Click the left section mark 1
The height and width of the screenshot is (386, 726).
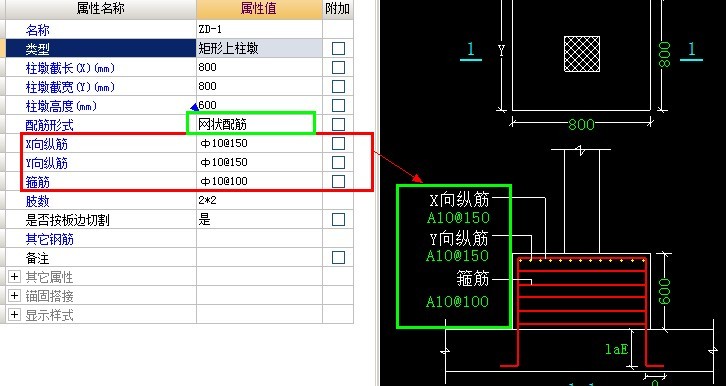471,50
